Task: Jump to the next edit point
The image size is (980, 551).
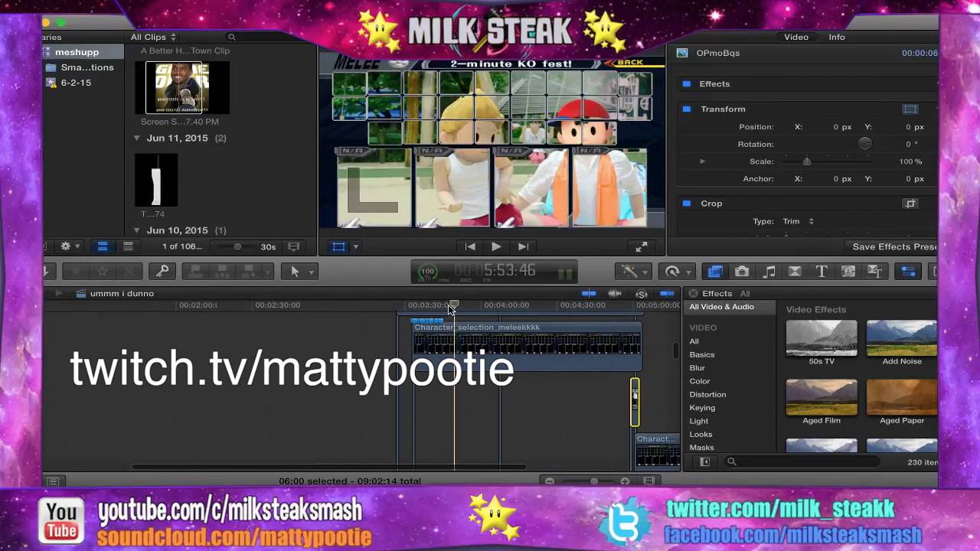Action: (523, 246)
